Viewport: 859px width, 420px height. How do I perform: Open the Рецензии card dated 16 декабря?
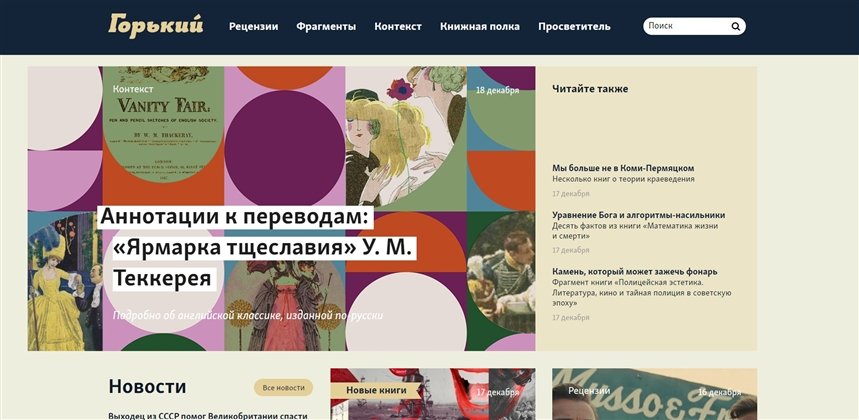(x=655, y=394)
